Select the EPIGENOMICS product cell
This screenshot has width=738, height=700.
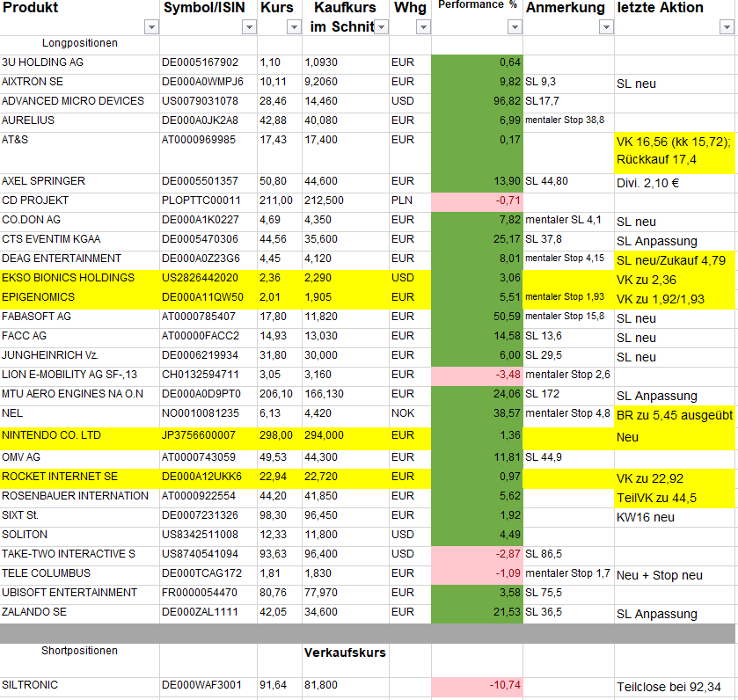pyautogui.click(x=79, y=299)
